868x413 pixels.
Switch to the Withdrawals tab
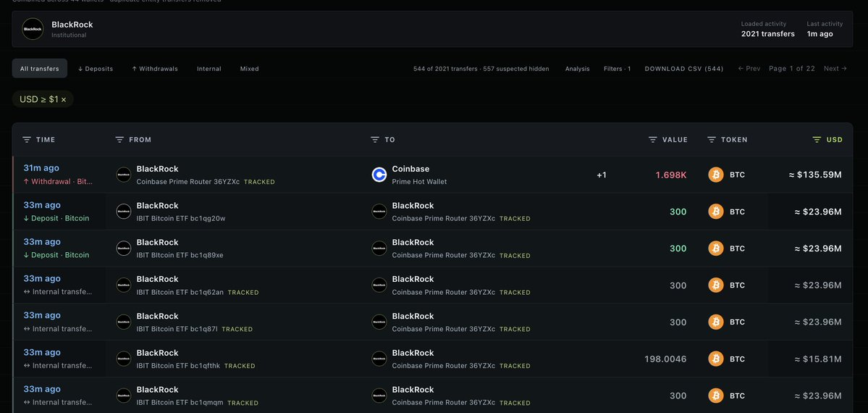155,69
